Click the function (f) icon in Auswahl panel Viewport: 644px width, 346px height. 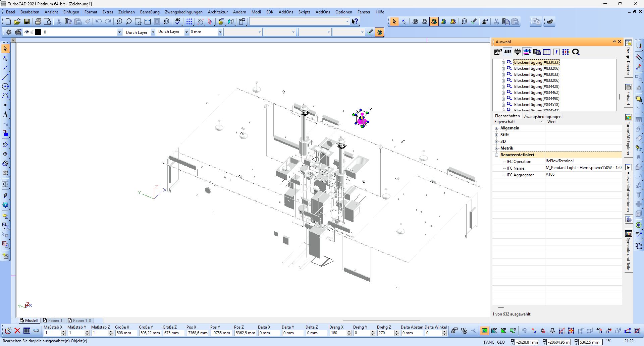point(556,52)
